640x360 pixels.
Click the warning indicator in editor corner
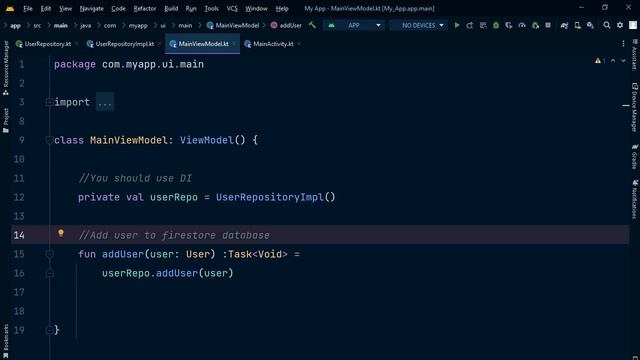pos(600,60)
